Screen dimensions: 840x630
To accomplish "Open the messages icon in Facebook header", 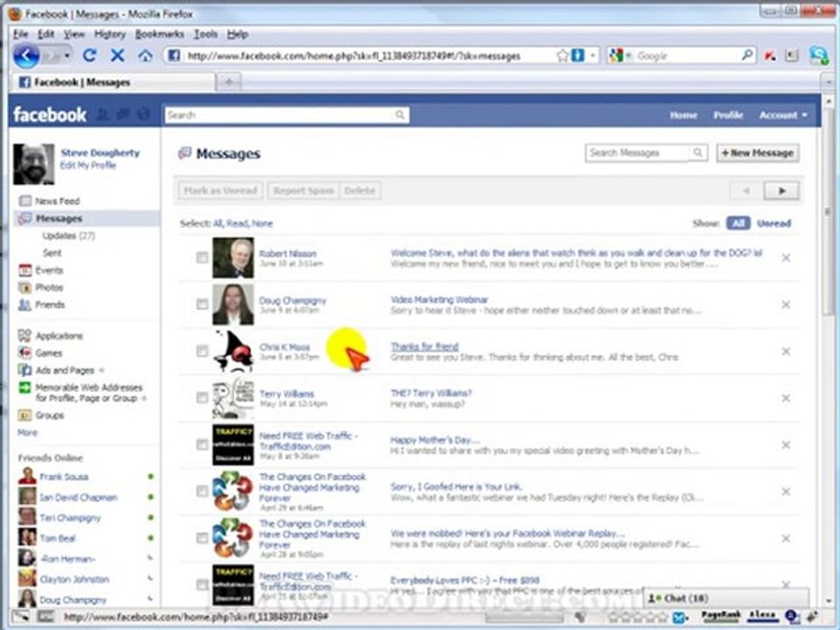I will pyautogui.click(x=123, y=115).
